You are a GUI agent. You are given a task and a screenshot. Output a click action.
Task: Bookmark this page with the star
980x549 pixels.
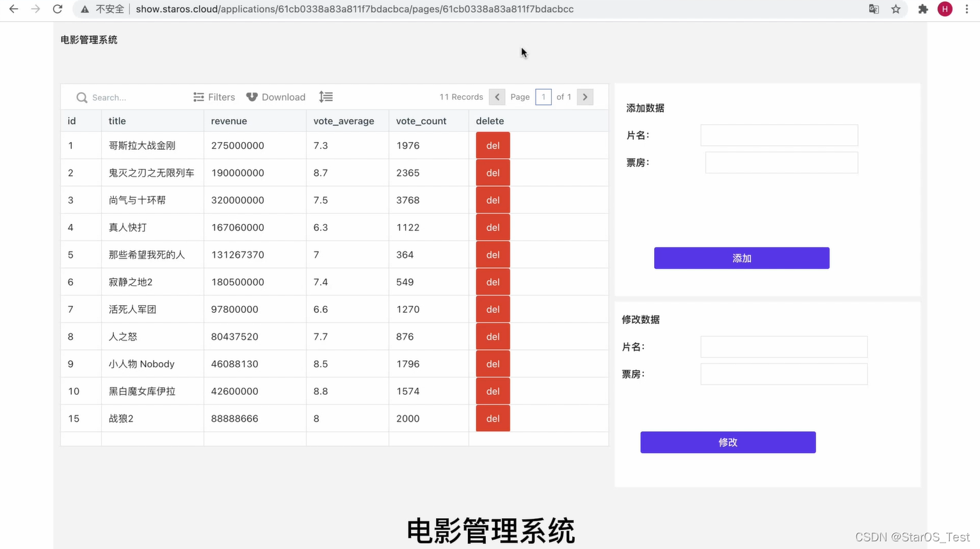pyautogui.click(x=896, y=9)
